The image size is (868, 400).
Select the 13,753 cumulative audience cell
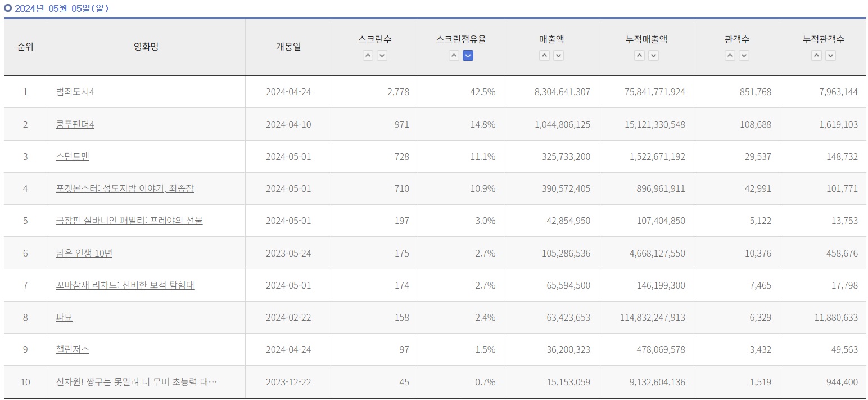click(823, 221)
